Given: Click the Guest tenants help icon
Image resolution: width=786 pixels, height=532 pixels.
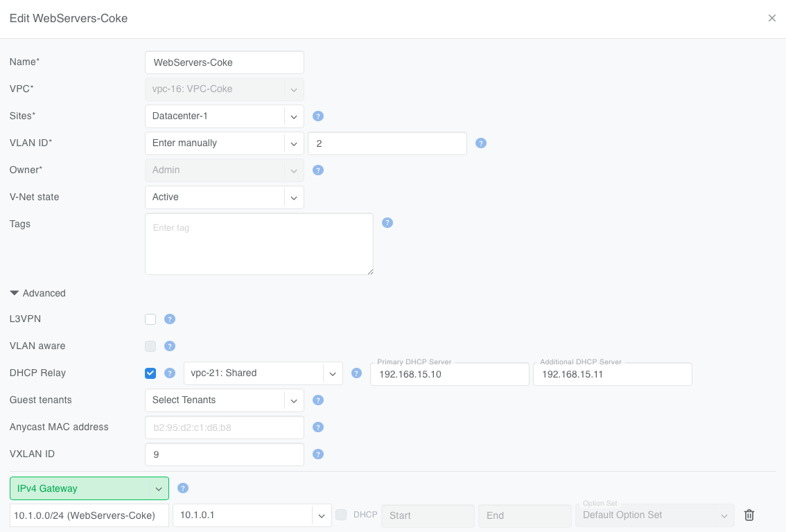Looking at the screenshot, I should click(318, 400).
